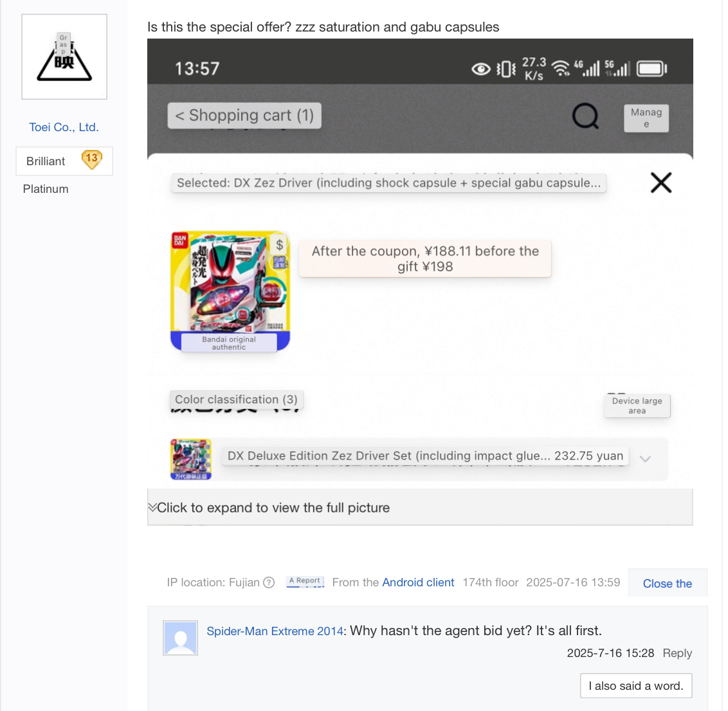Screen dimensions: 728x711
Task: Click the Report link under the post
Action: [x=305, y=581]
